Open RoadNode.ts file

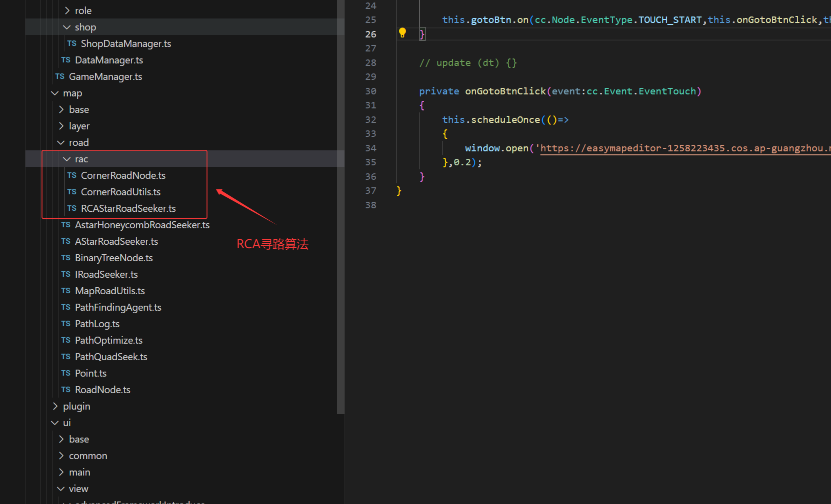[102, 390]
